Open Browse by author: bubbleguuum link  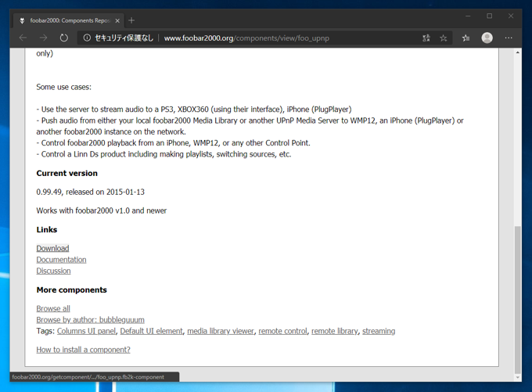click(x=90, y=320)
